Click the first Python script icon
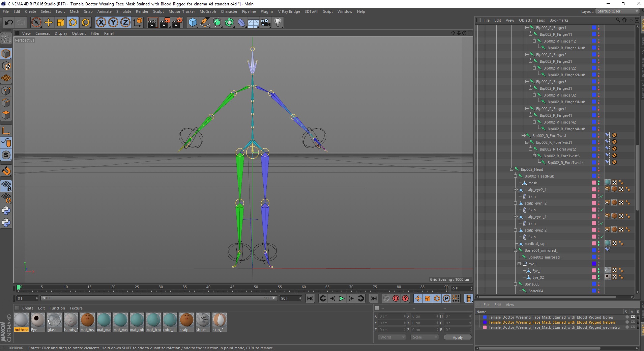 6,211
